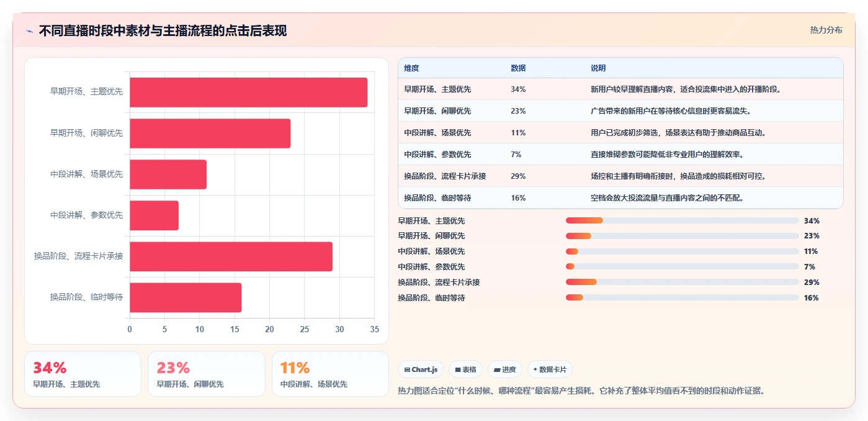Open the 11% stat card

tap(330, 374)
